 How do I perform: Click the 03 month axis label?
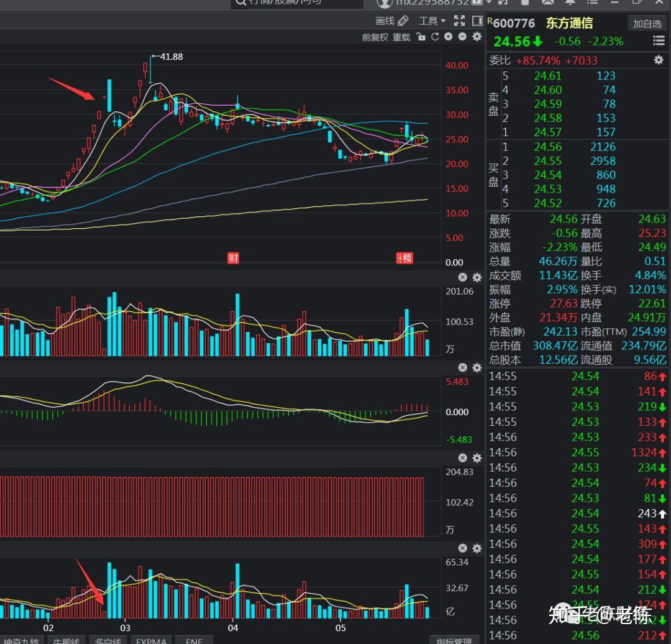pyautogui.click(x=125, y=628)
